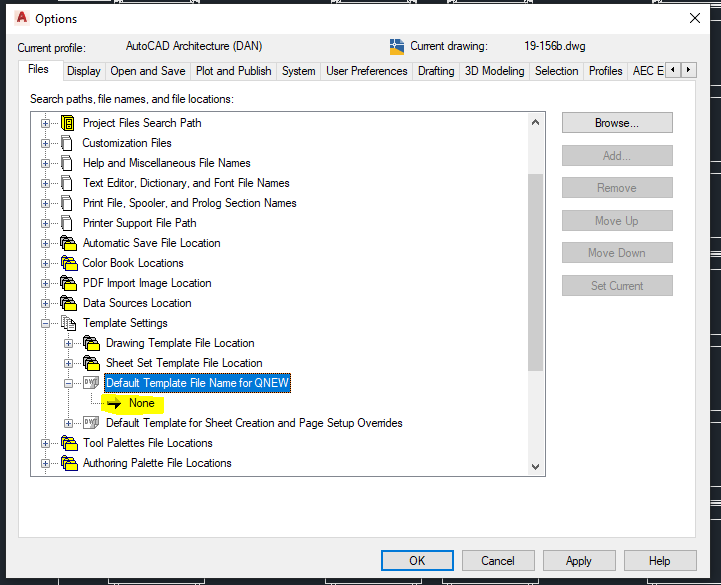Click the Sheet Set Template File Location icon
This screenshot has width=721, height=585.
(92, 363)
